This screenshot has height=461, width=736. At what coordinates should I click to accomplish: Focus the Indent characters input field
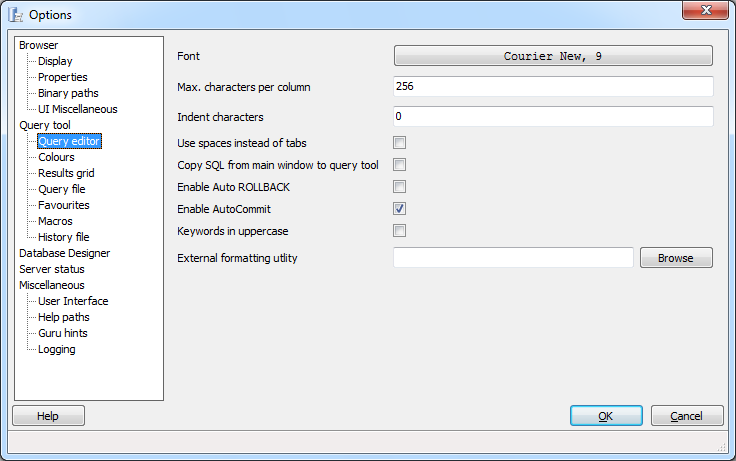pos(553,117)
